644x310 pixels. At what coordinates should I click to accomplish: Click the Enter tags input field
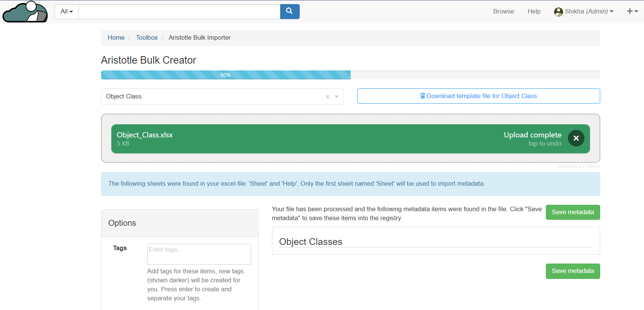pyautogui.click(x=199, y=254)
